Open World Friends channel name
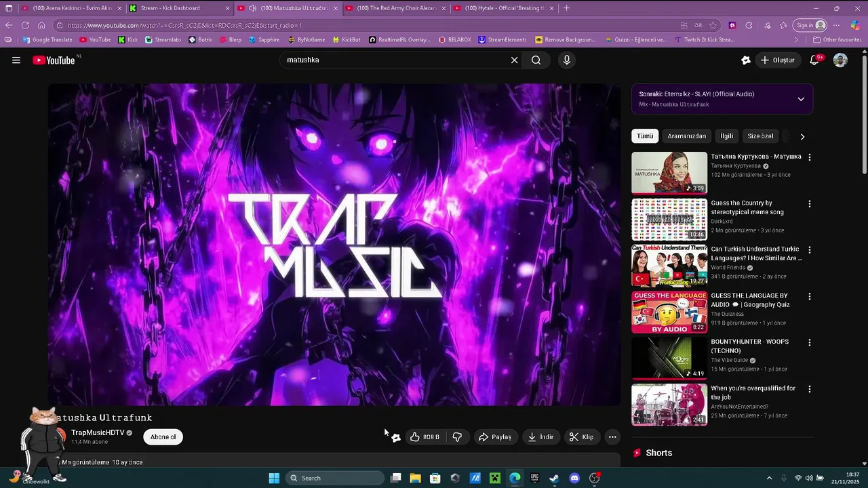The width and height of the screenshot is (868, 488). click(x=728, y=268)
